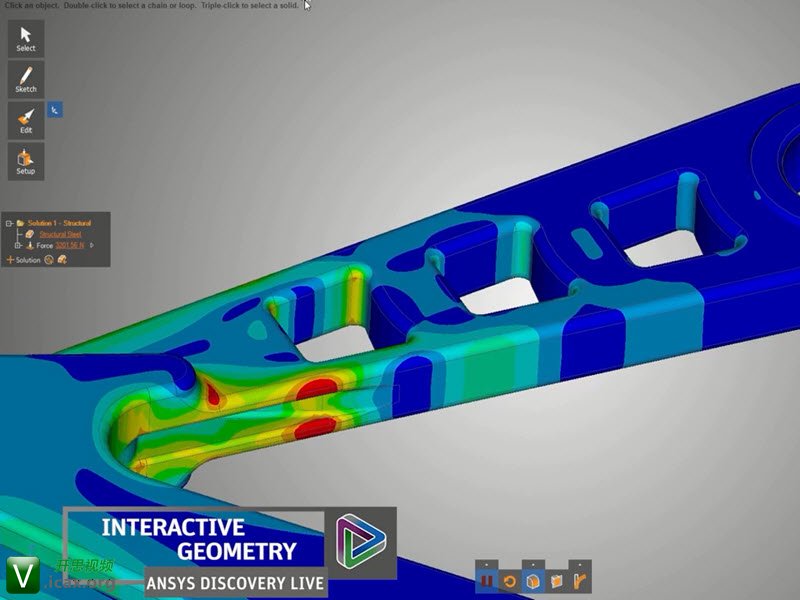Collapse the Solution 1 - Structural tree node
Viewport: 800px width, 600px height.
(x=8, y=223)
